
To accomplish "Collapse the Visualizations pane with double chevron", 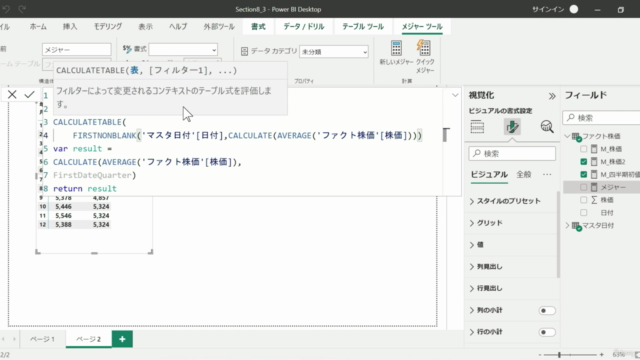I will point(552,96).
